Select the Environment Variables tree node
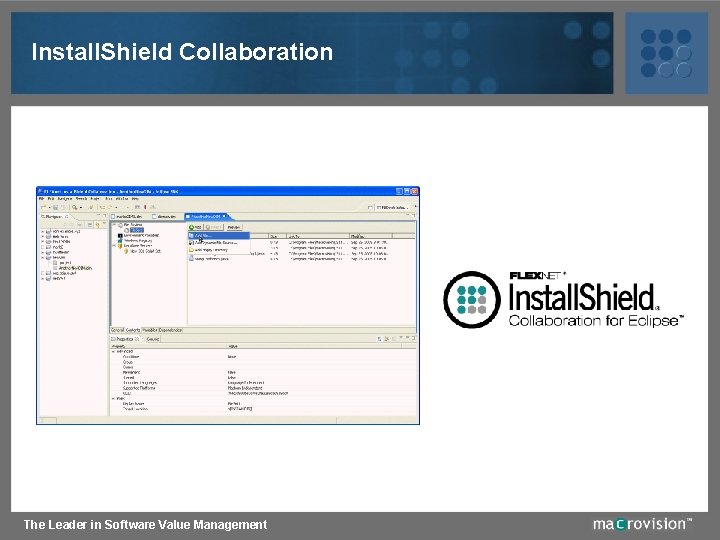 pos(141,236)
